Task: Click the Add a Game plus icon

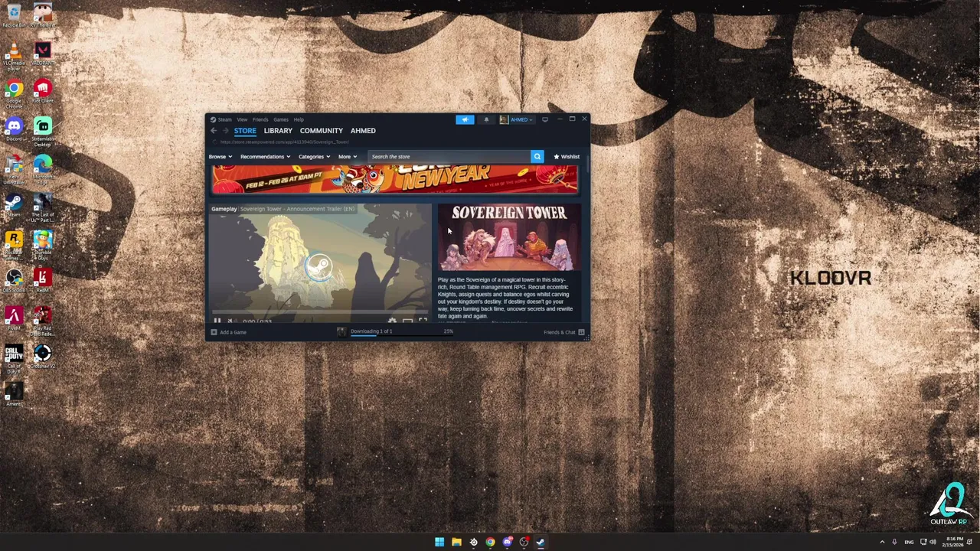Action: (x=214, y=332)
